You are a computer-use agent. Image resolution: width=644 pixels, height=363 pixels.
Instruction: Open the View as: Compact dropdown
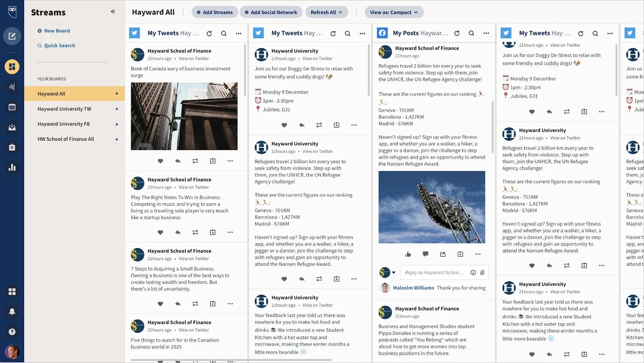click(x=394, y=12)
